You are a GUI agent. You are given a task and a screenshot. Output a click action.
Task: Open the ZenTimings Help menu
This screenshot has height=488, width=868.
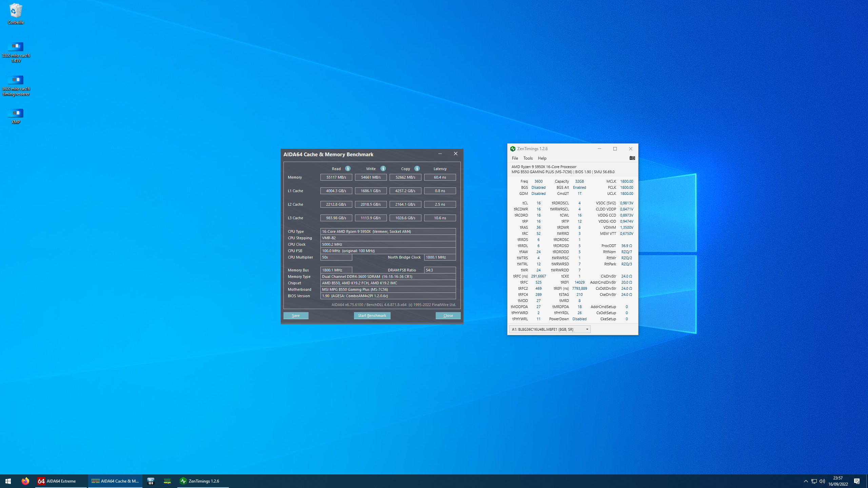point(542,158)
